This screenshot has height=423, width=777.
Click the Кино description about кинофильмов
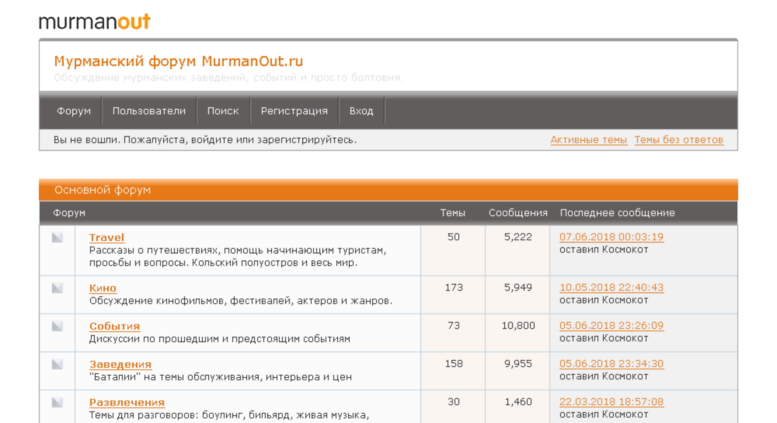coord(241,301)
